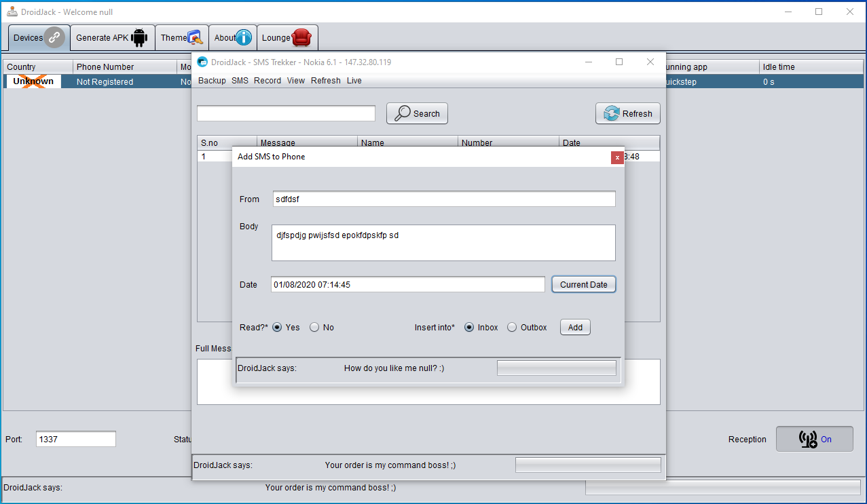Image resolution: width=867 pixels, height=504 pixels.
Task: Click the Search button with magnifier icon
Action: point(417,113)
